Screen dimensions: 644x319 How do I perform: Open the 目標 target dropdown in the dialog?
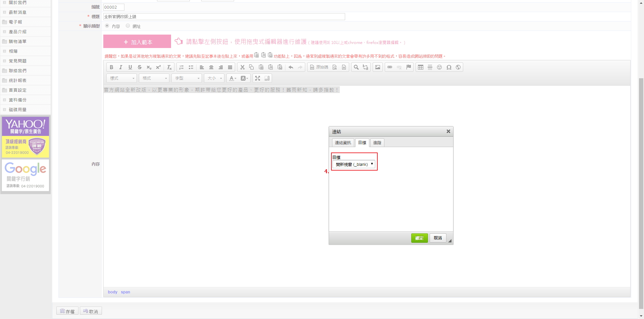click(x=354, y=165)
